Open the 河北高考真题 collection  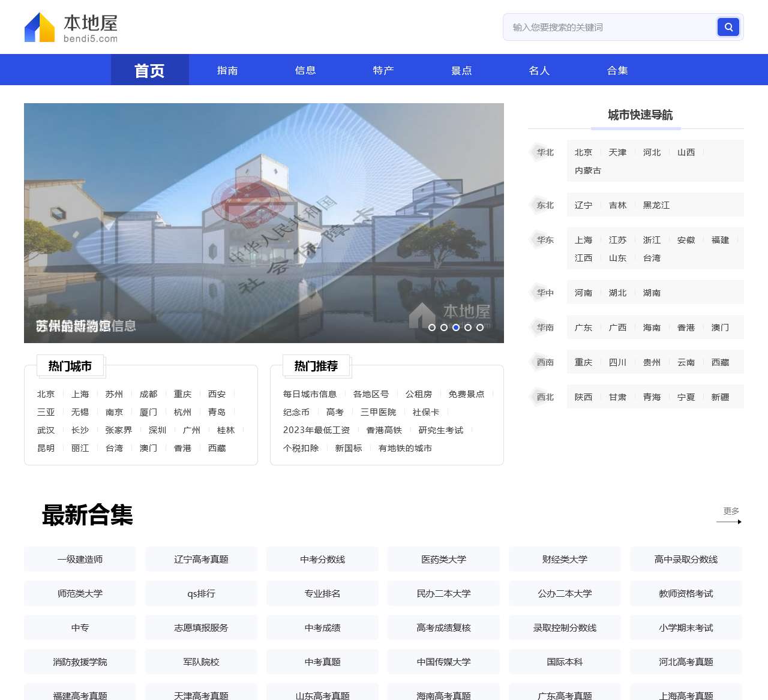(686, 662)
